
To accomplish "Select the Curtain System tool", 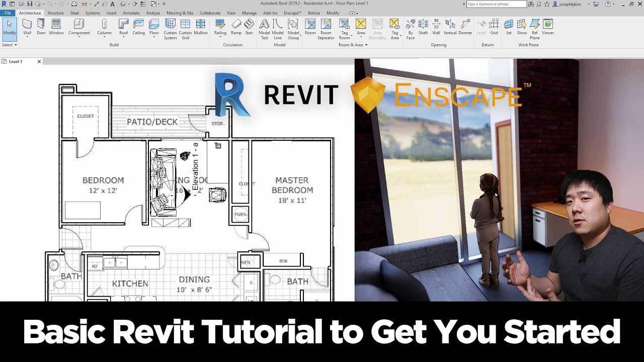I will (x=170, y=29).
